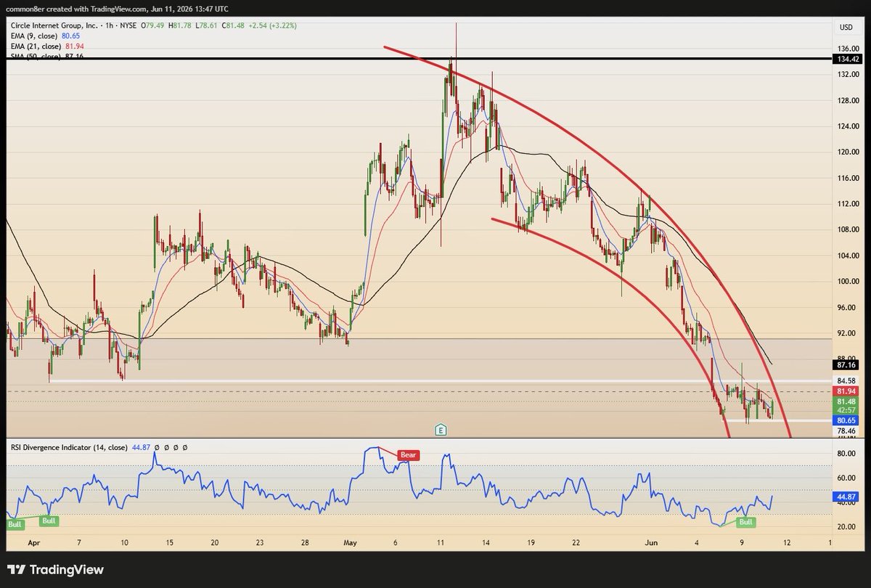Screen dimensions: 871x588
Task: Click date '22' on time axis
Action: coord(576,542)
